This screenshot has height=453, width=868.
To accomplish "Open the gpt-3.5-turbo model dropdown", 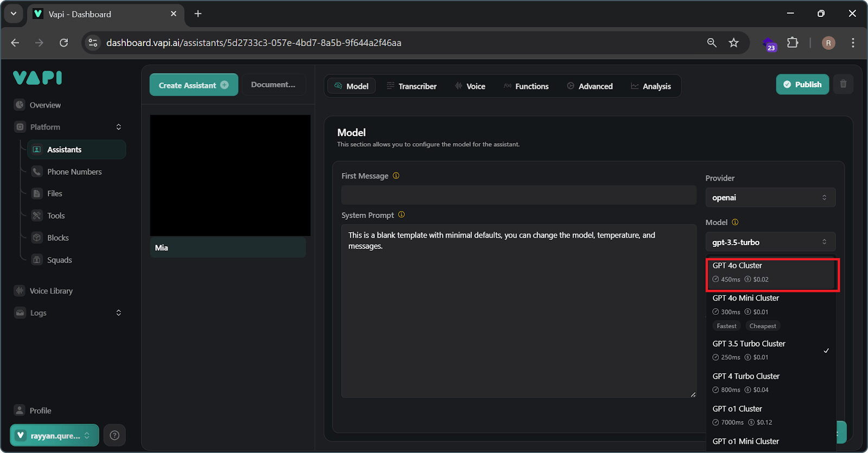I will pos(770,242).
